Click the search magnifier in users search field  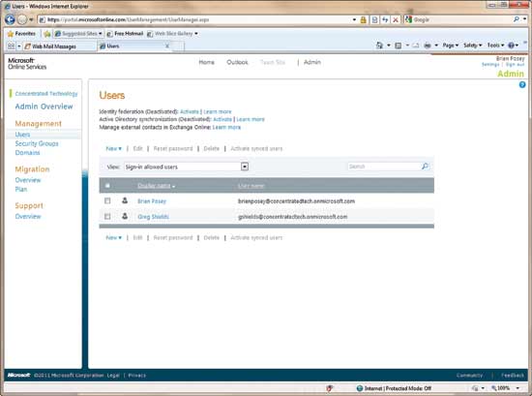pos(425,167)
